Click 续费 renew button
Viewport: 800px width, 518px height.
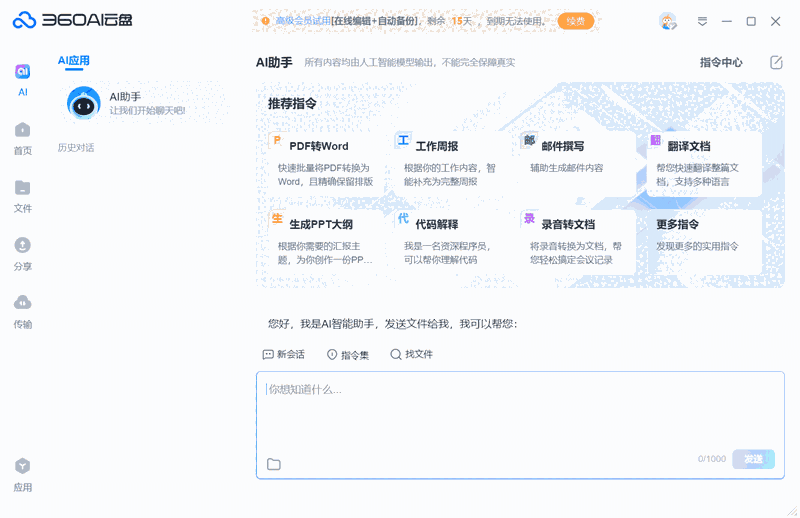[x=576, y=21]
